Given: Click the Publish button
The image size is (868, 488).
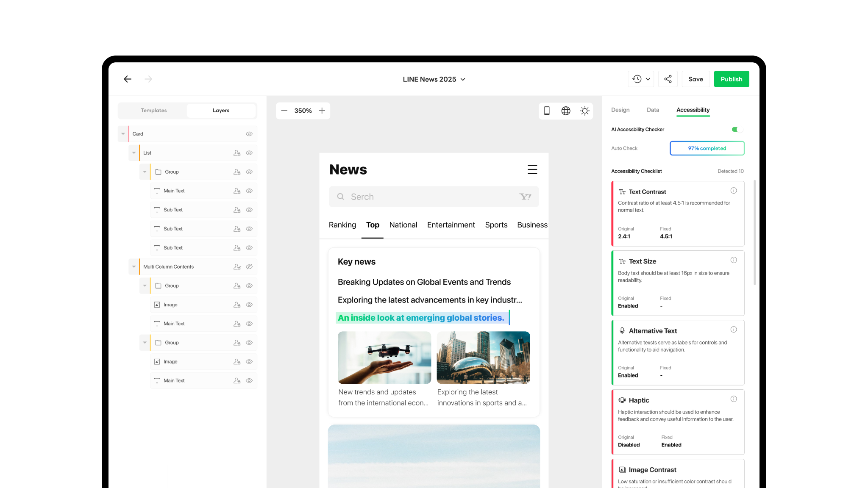Looking at the screenshot, I should pyautogui.click(x=732, y=79).
